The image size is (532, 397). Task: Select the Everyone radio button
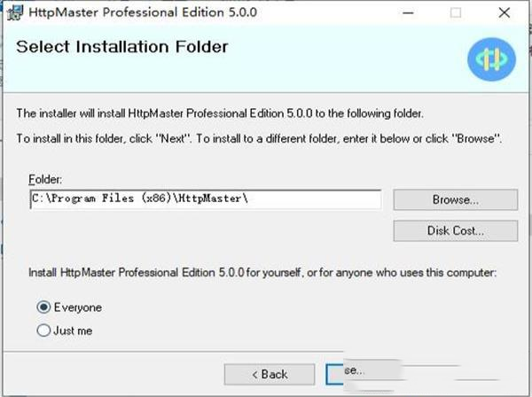coord(43,307)
